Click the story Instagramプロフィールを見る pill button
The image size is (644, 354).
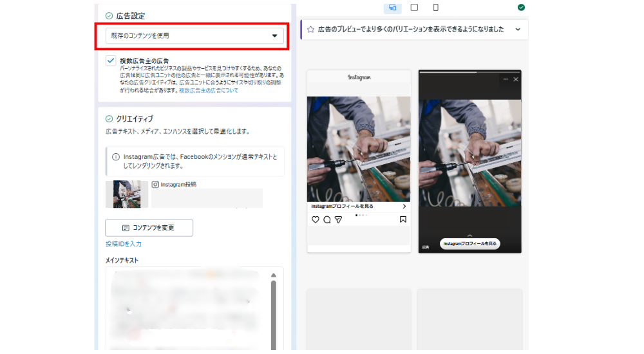click(x=470, y=243)
